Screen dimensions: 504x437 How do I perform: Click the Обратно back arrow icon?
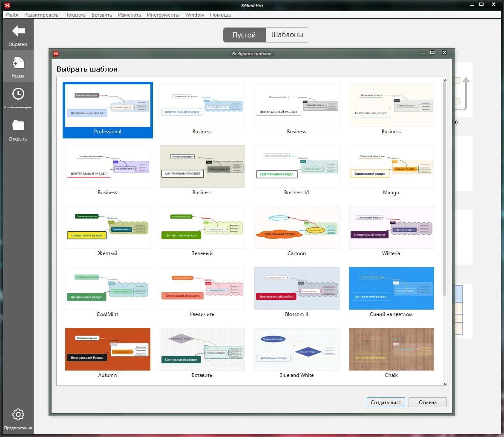18,31
